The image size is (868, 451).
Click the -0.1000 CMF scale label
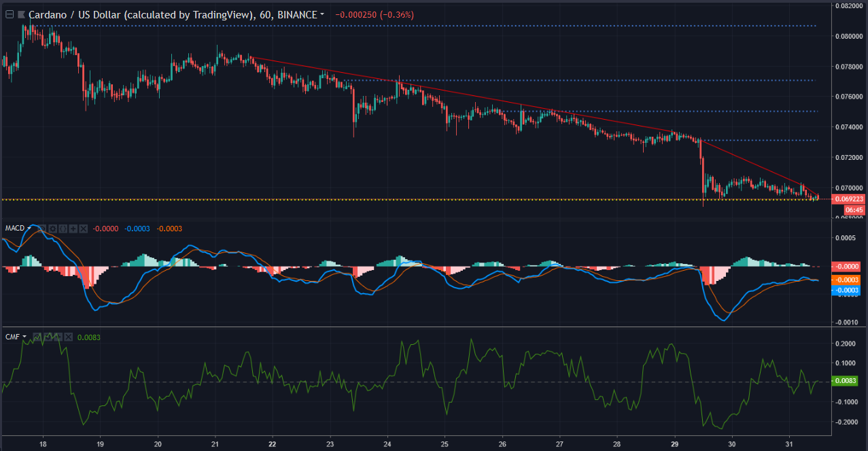click(x=846, y=403)
